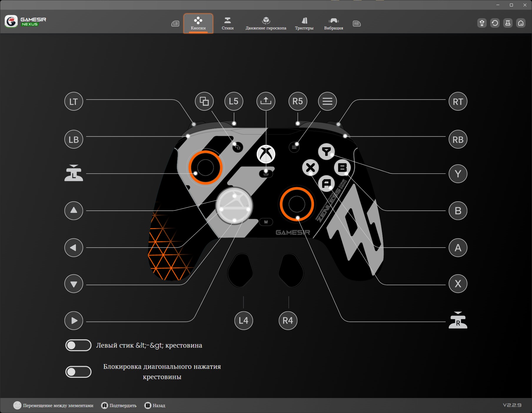Click the Подтвердить hint in the bottom bar
532x413 pixels.
click(x=119, y=406)
